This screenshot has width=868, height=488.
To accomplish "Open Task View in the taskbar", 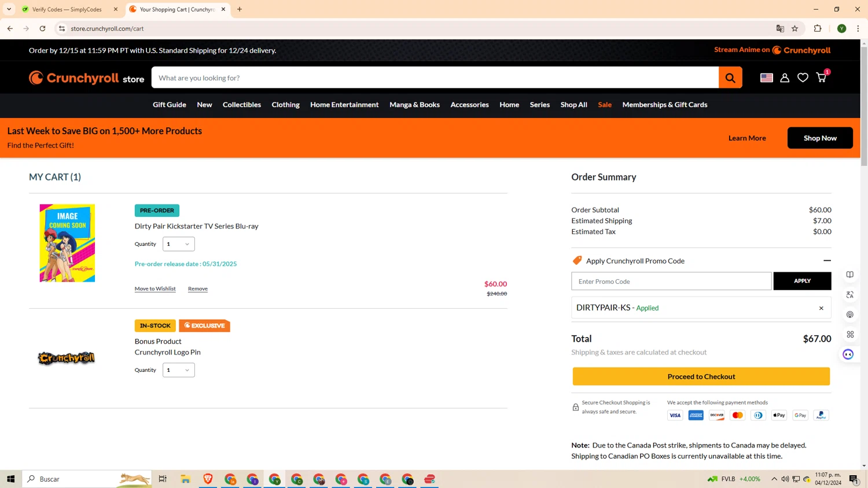I will coord(163,479).
